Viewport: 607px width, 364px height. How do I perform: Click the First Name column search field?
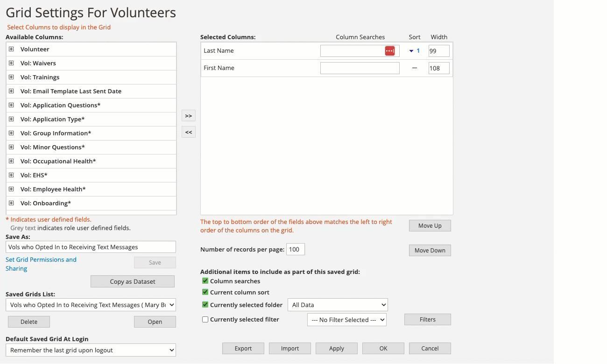360,68
